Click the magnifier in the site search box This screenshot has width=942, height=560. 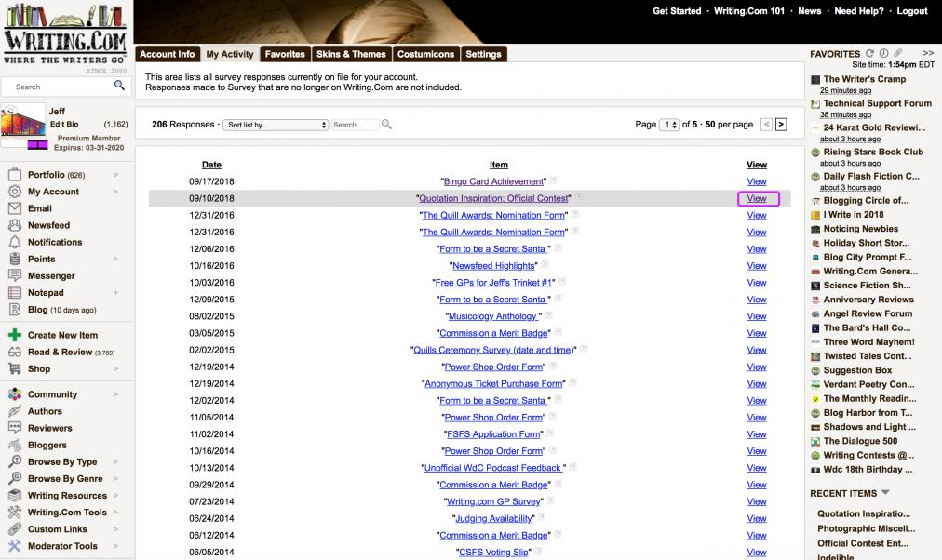coord(119,86)
